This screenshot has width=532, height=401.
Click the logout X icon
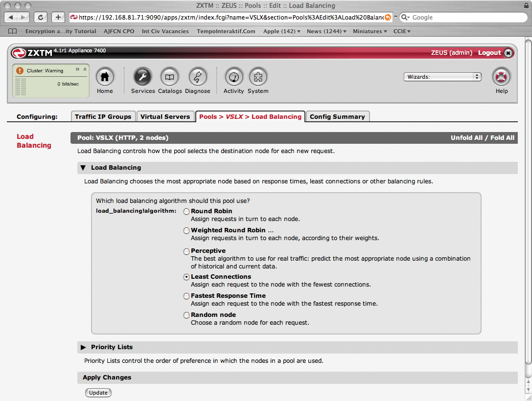point(508,53)
